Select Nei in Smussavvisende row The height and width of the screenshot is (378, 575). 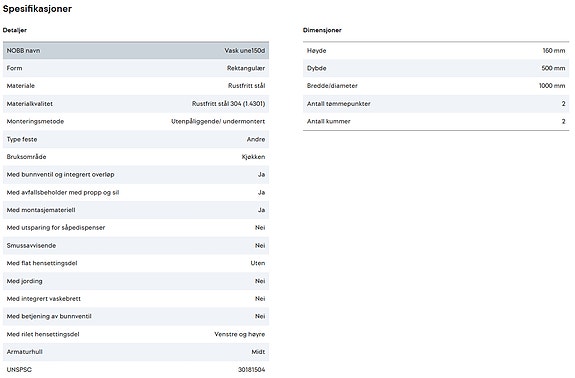[260, 246]
